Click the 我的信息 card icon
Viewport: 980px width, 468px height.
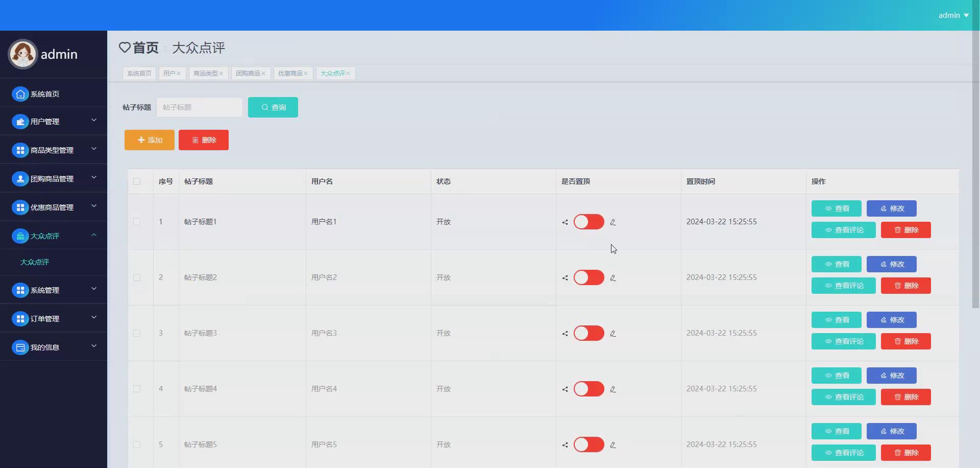click(20, 347)
